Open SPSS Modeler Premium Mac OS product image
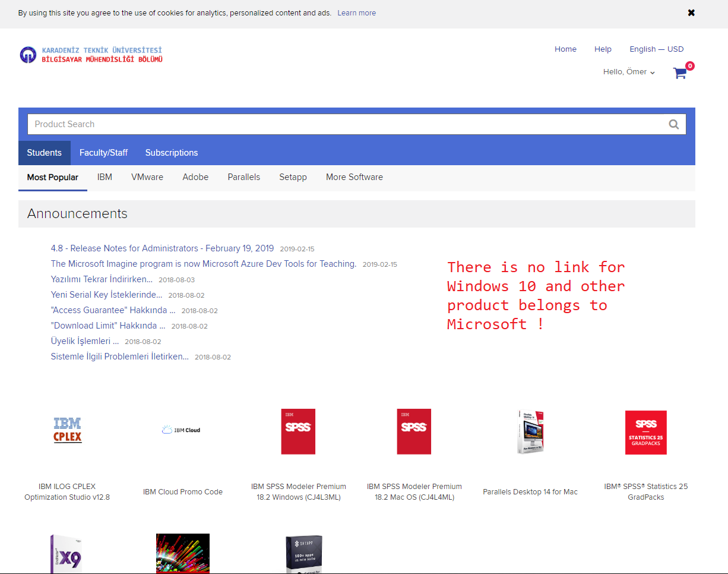The width and height of the screenshot is (728, 574). point(414,431)
